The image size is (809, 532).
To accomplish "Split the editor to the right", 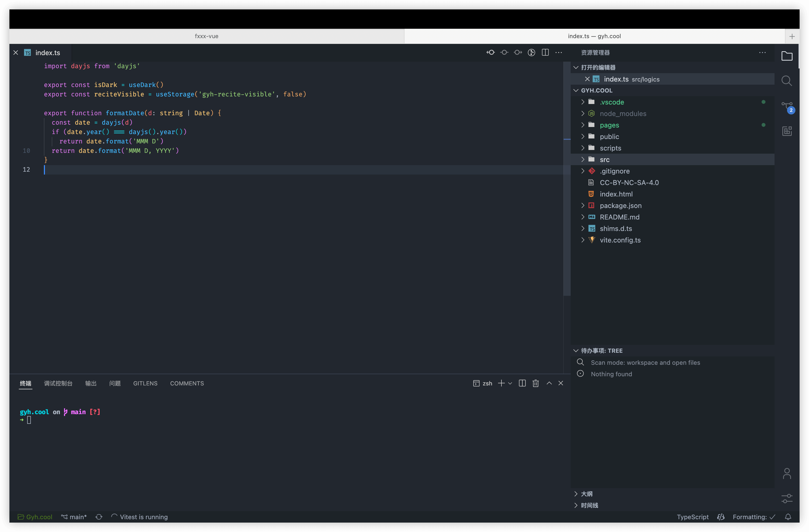I will (545, 52).
